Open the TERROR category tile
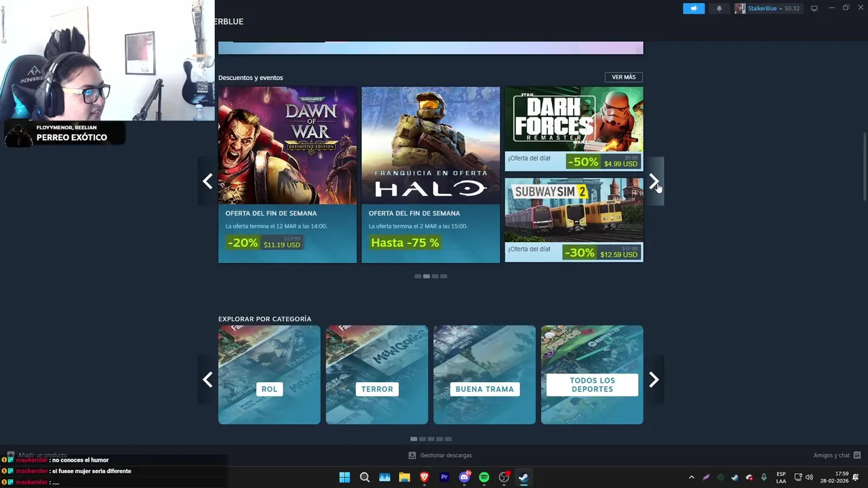The image size is (868, 488). coord(377,375)
